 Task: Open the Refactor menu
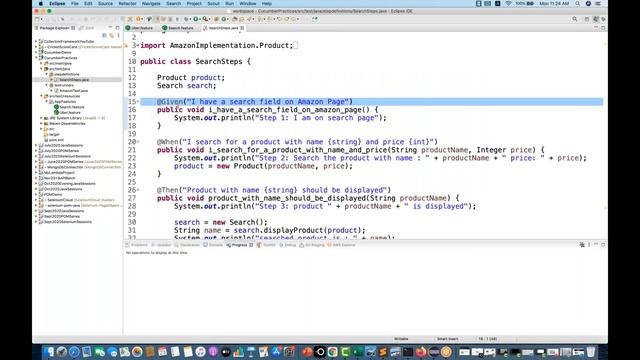(127, 3)
